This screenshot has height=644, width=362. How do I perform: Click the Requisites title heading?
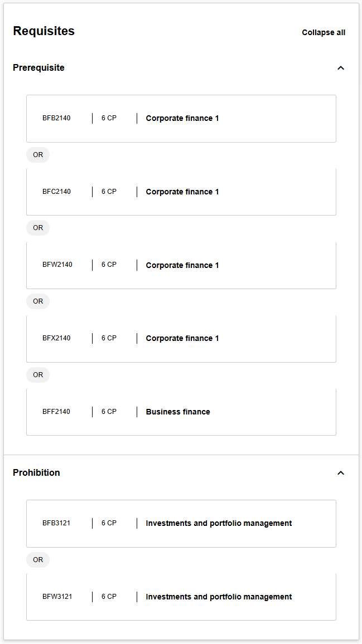pos(44,31)
